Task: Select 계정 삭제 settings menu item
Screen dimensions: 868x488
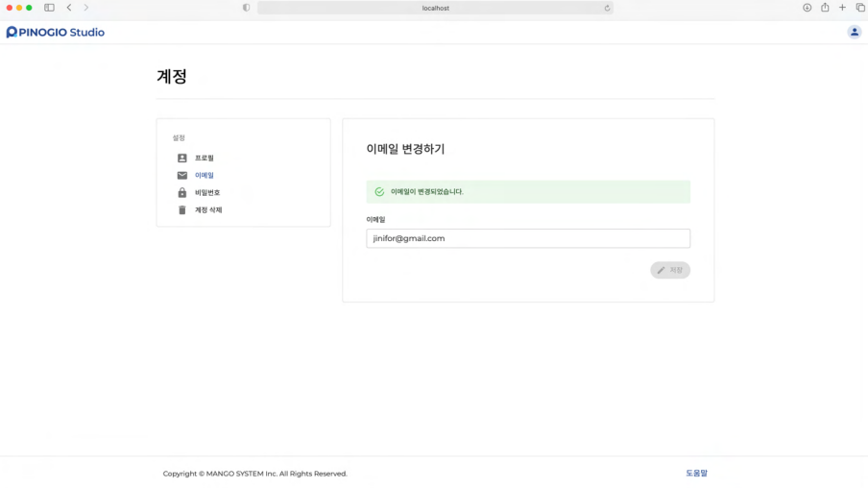Action: coord(208,210)
